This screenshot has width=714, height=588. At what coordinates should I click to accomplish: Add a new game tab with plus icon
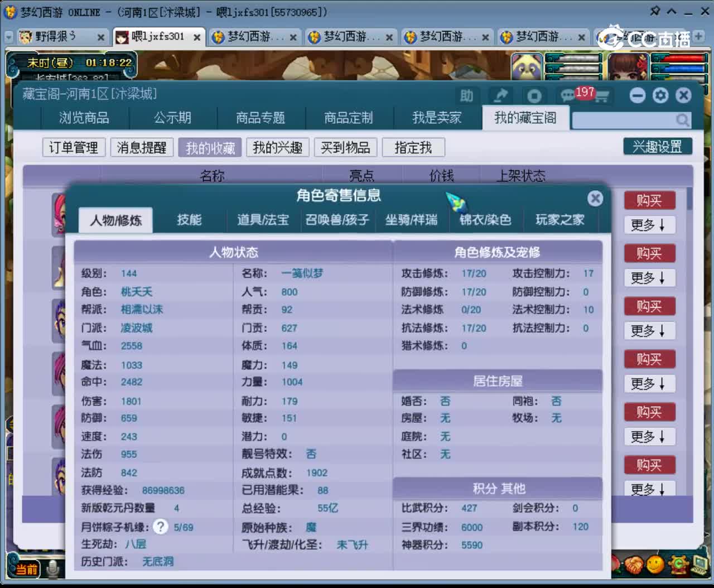pyautogui.click(x=698, y=36)
